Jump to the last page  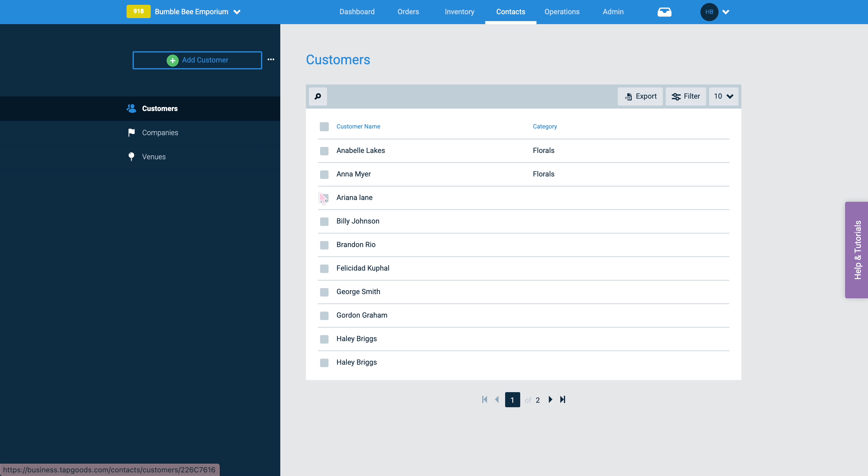562,399
